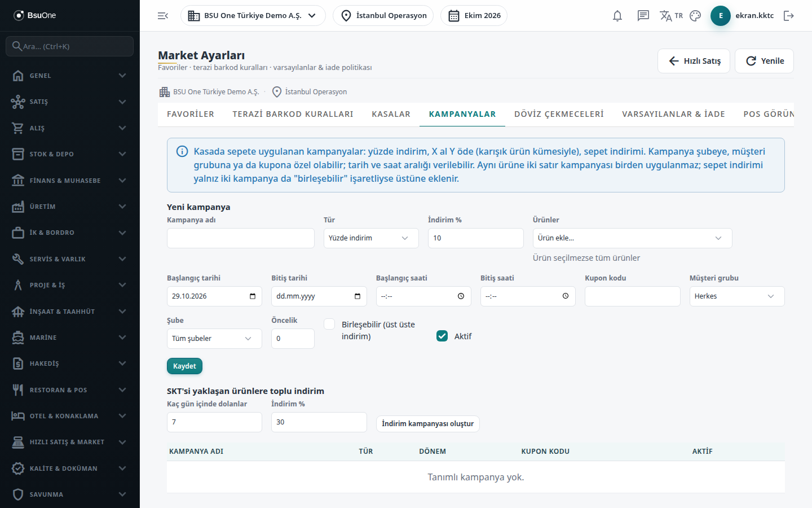Open clock picker in Bitiş saati field

[x=566, y=296]
